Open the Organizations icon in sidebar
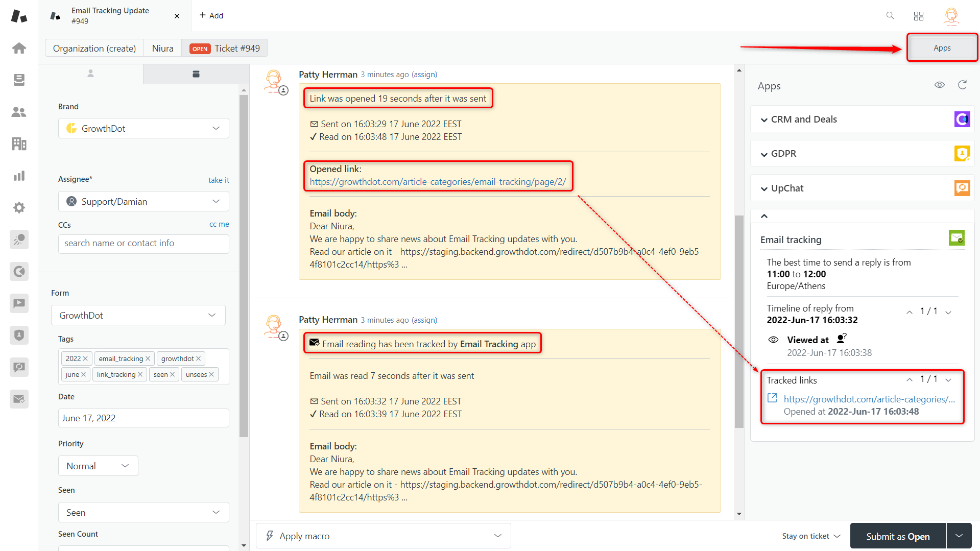Image resolution: width=980 pixels, height=551 pixels. [x=19, y=143]
